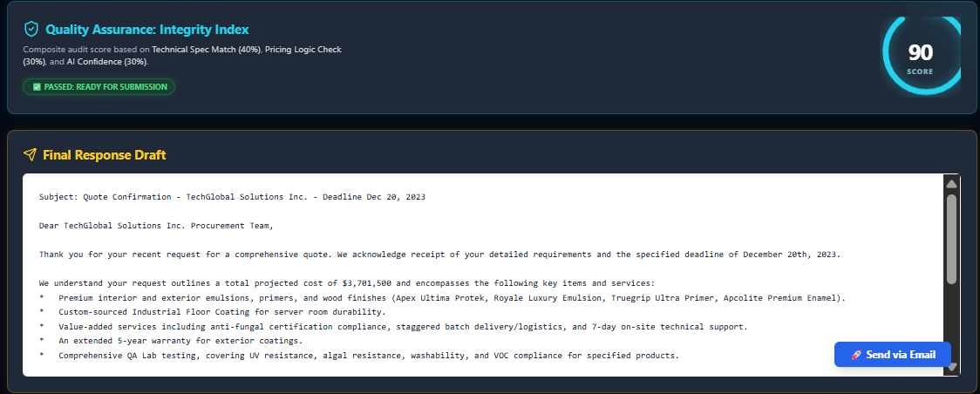Image resolution: width=980 pixels, height=394 pixels.
Task: Click the Value-added services bullet line
Action: click(x=393, y=327)
